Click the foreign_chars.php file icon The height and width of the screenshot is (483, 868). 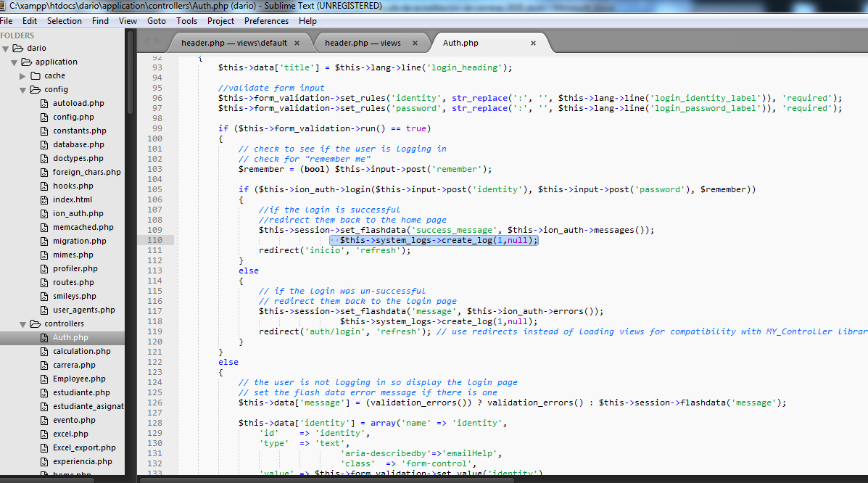coord(44,173)
